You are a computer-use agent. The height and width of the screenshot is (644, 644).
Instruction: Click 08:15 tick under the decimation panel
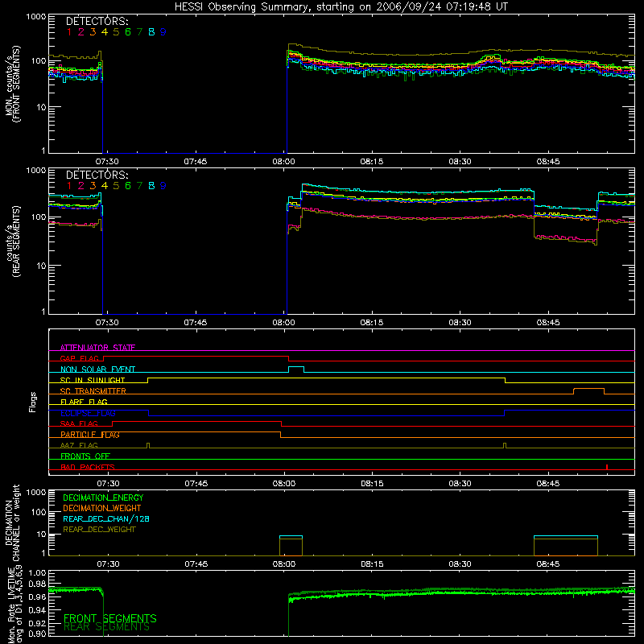[x=372, y=564]
